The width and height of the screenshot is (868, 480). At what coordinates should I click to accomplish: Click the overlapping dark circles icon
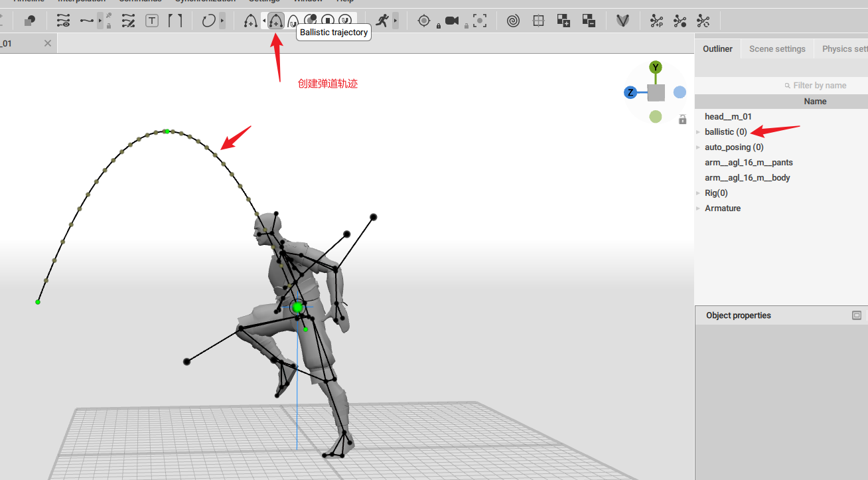310,21
